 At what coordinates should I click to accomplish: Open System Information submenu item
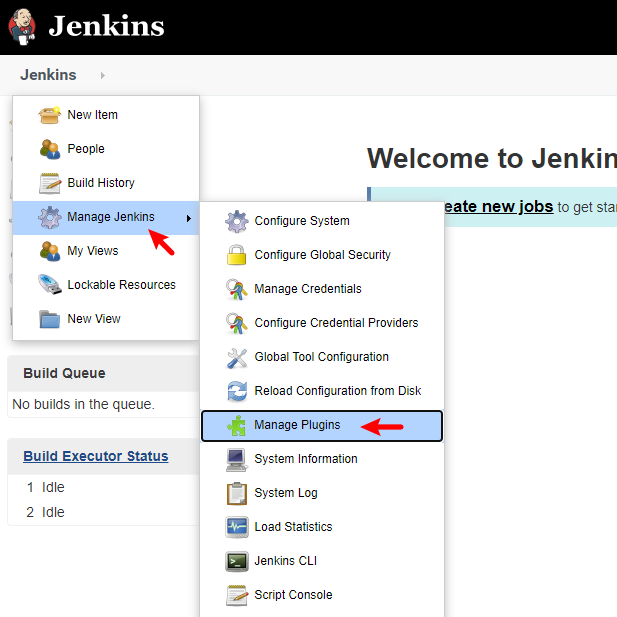point(322,459)
